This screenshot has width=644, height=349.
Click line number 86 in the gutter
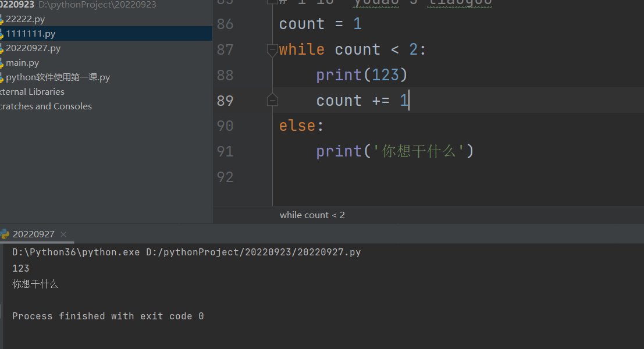(225, 24)
